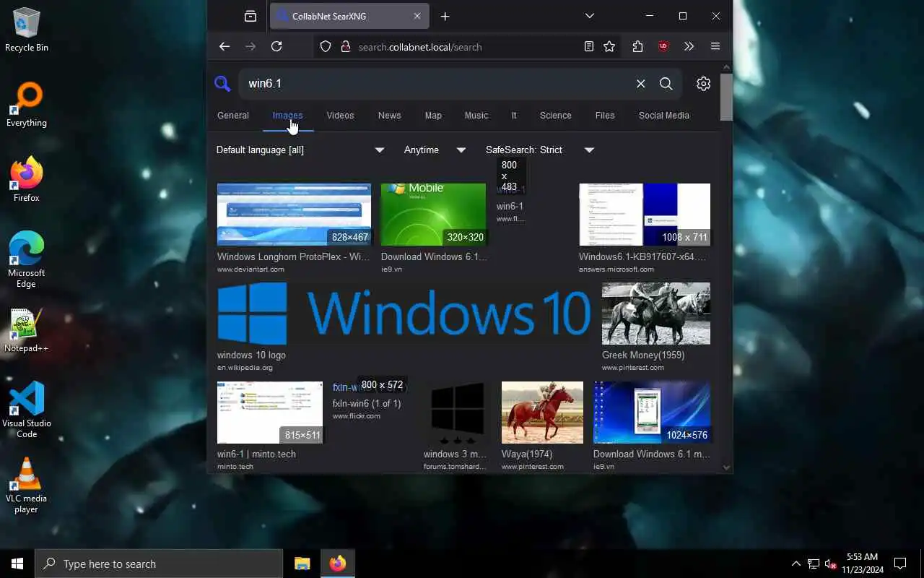Click the answers.microsoft.com source link
924x578 pixels.
616,269
